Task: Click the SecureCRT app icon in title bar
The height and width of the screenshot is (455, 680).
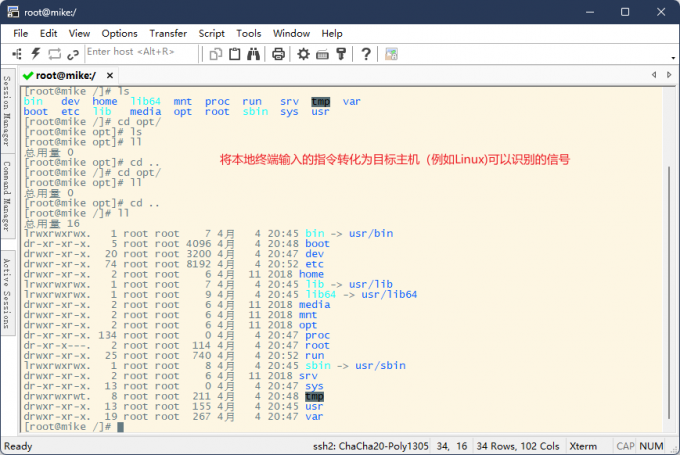Action: 13,12
